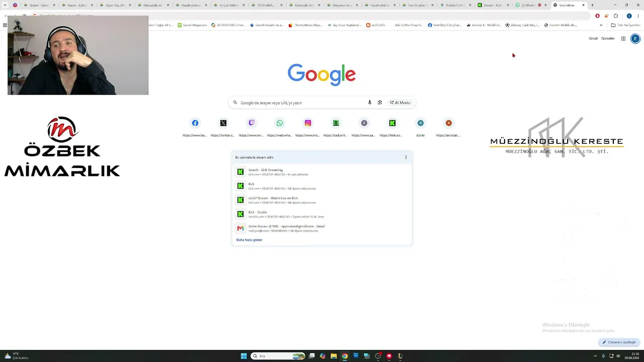Start voice search with microphone icon
This screenshot has width=644, height=362.
coord(370,103)
